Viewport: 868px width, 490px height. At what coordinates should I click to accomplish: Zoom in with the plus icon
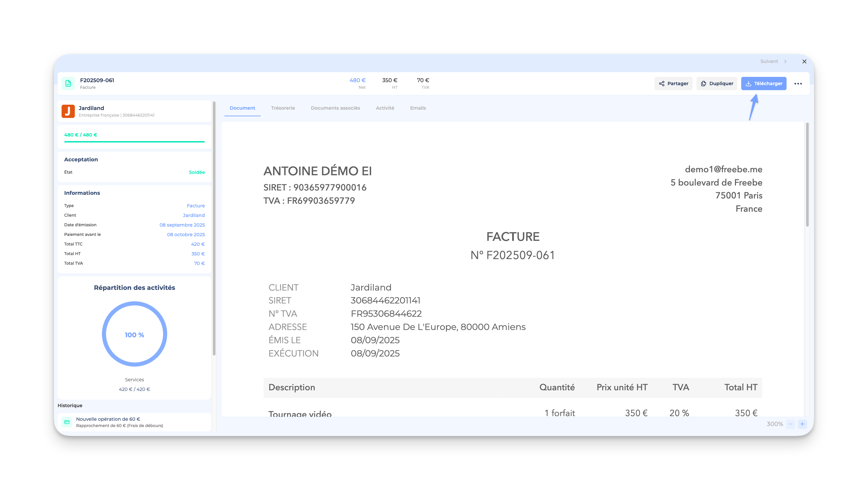coord(802,424)
